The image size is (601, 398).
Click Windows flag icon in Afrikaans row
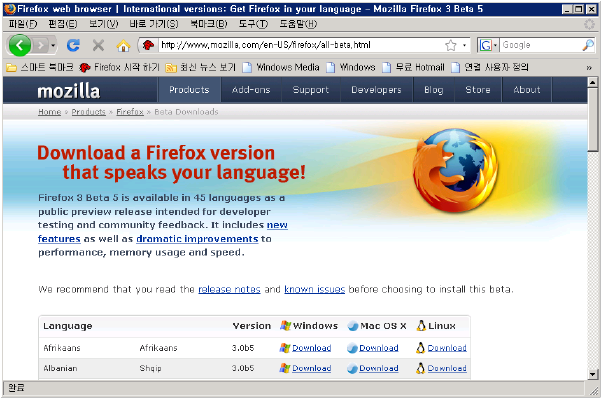click(285, 348)
